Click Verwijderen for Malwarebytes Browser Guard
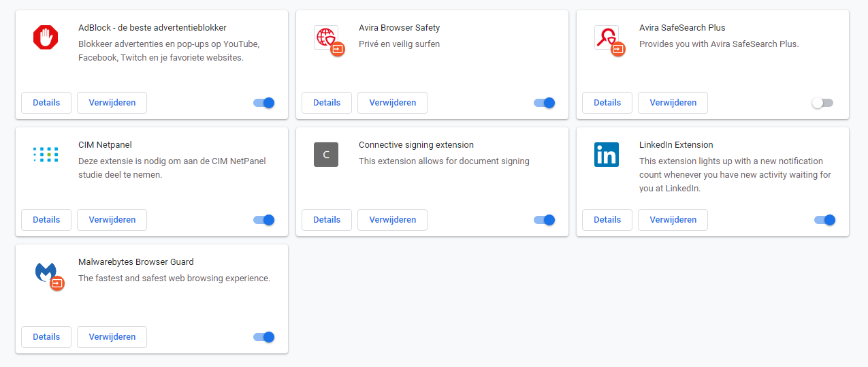This screenshot has height=367, width=868. pyautogui.click(x=112, y=337)
